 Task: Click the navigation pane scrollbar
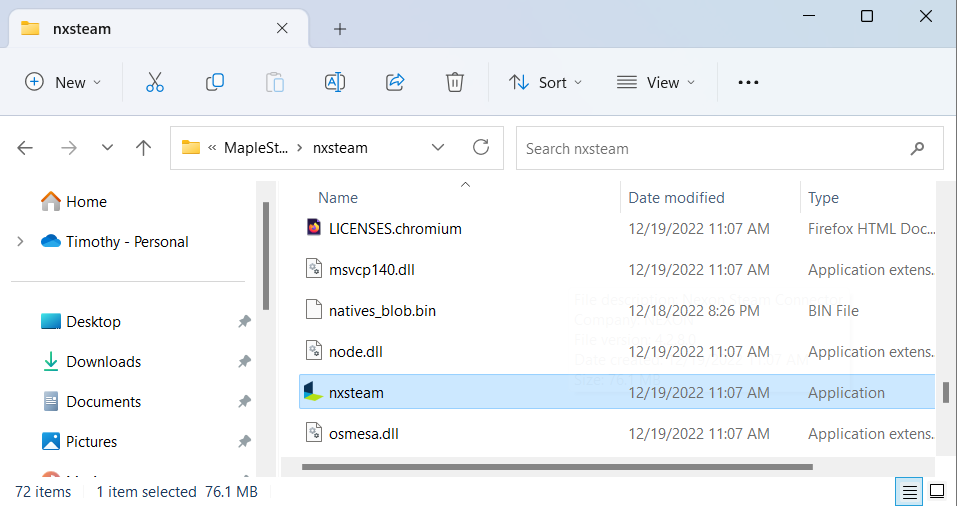pyautogui.click(x=266, y=256)
